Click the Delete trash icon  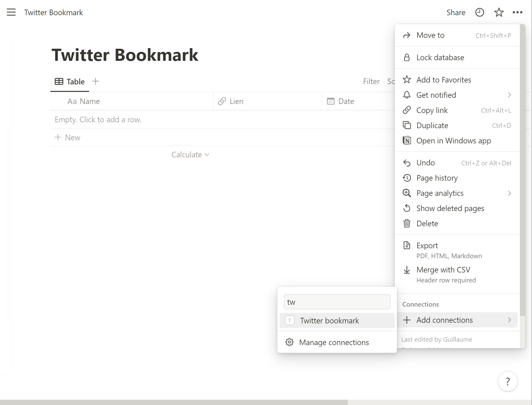click(407, 223)
